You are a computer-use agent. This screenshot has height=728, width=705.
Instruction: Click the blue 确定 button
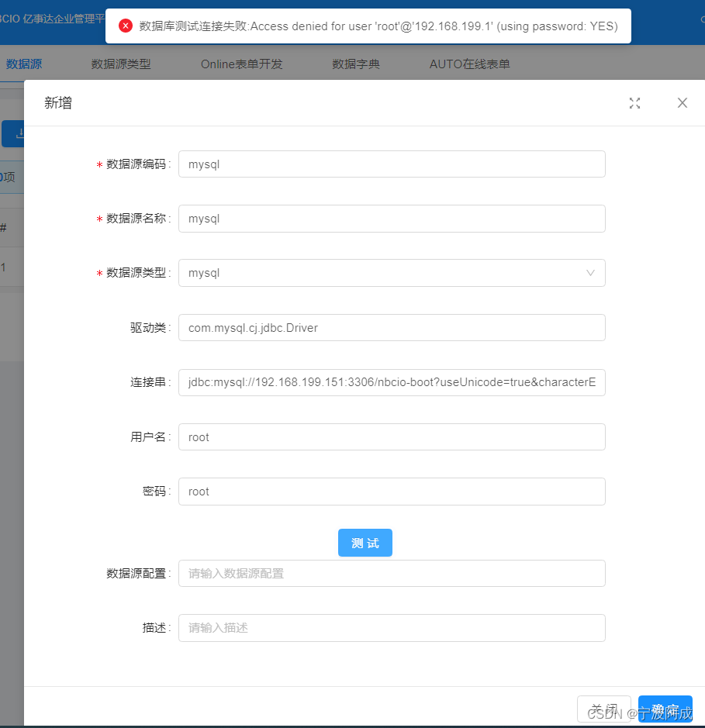pos(665,709)
